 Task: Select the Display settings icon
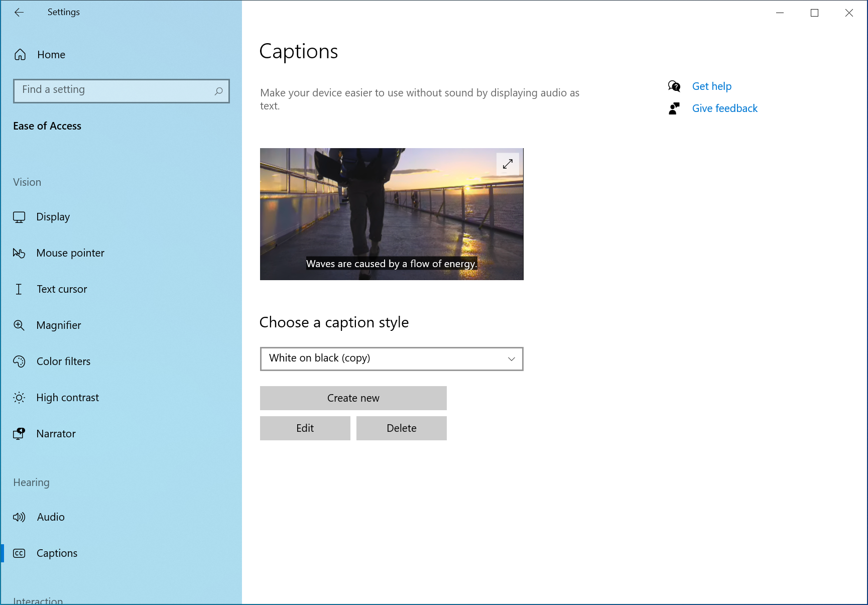[19, 217]
